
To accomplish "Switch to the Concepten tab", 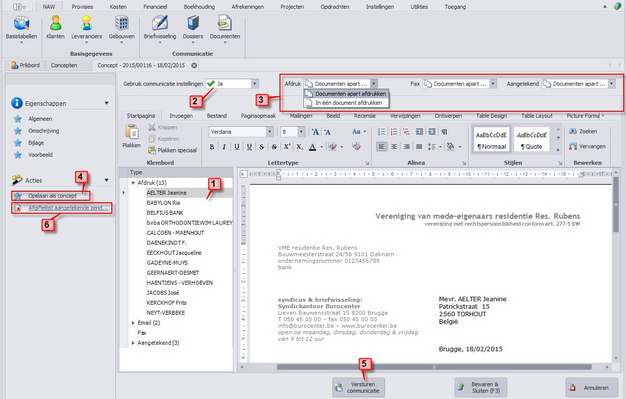I will (x=64, y=65).
